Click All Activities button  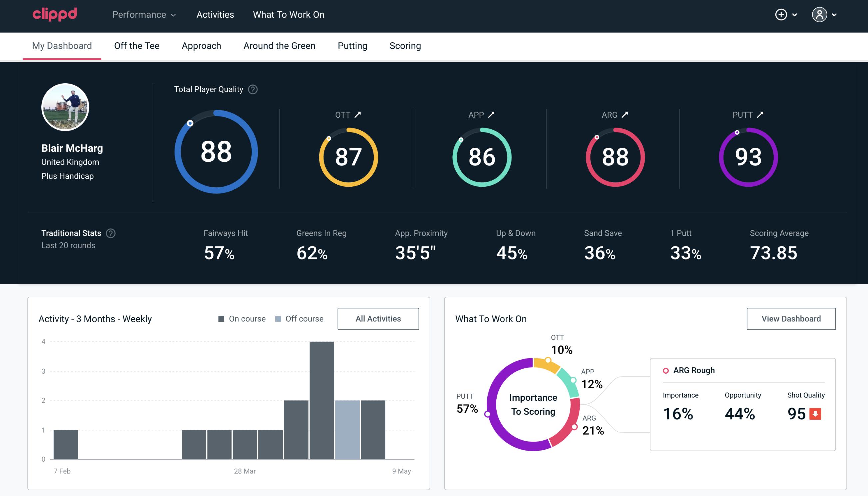click(x=379, y=318)
